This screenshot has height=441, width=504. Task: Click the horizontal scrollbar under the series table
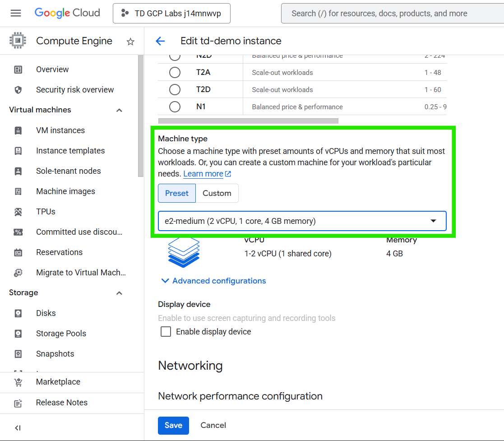click(x=248, y=121)
